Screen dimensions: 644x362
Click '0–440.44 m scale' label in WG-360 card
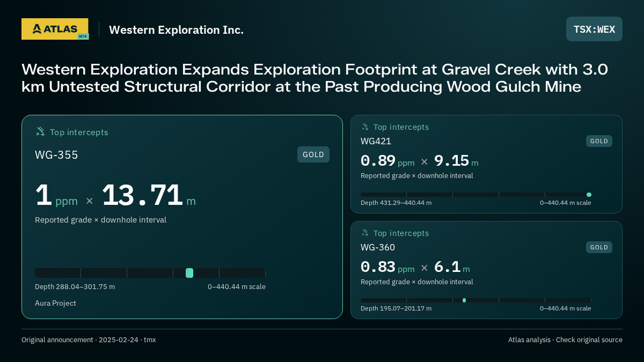pos(565,308)
